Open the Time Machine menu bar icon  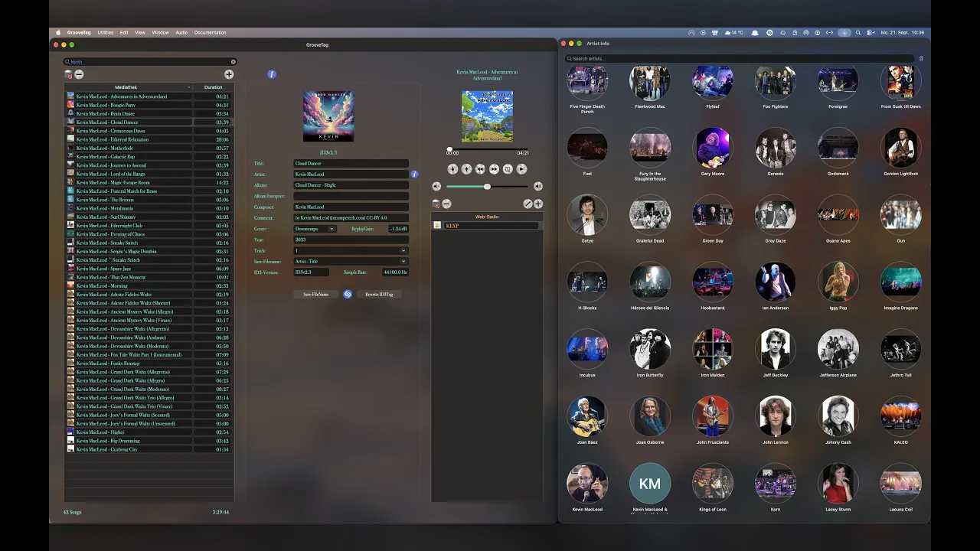782,33
